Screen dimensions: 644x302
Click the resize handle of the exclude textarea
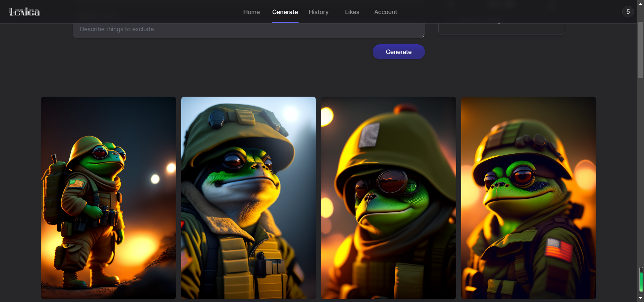point(422,36)
